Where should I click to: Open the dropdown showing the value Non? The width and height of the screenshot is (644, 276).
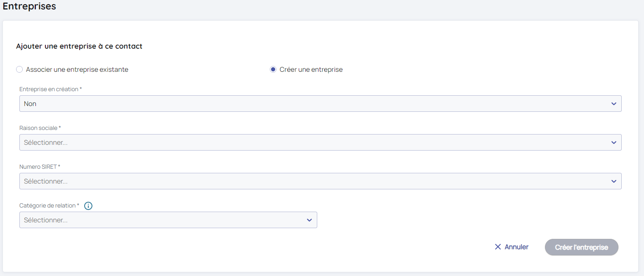pos(314,104)
